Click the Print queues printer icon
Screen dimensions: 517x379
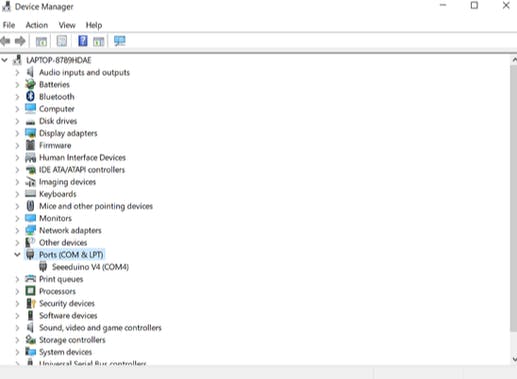pos(30,279)
